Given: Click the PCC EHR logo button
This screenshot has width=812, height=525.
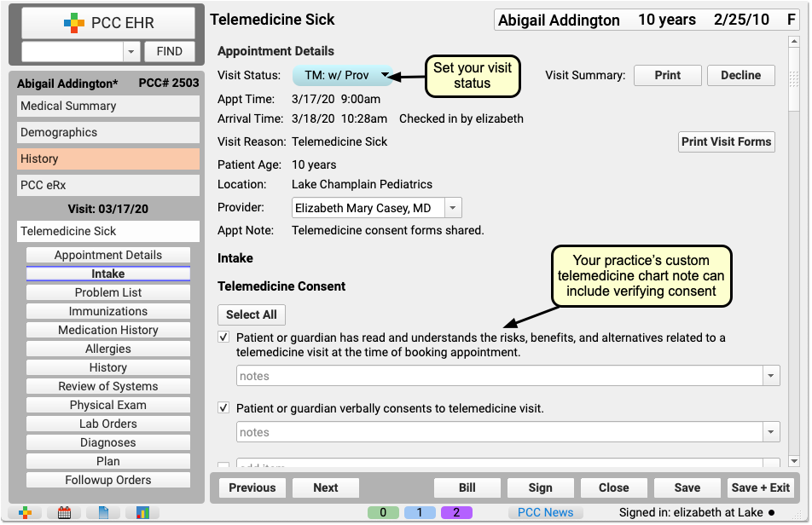Looking at the screenshot, I should pyautogui.click(x=108, y=23).
